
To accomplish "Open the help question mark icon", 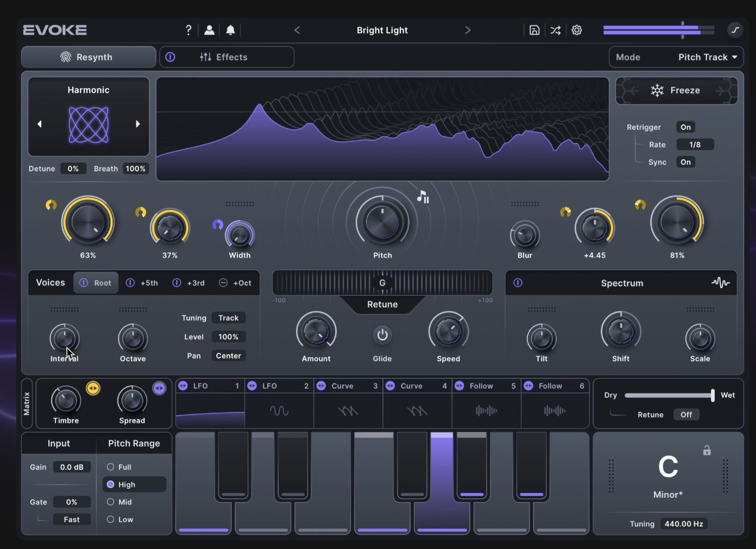I will (188, 30).
